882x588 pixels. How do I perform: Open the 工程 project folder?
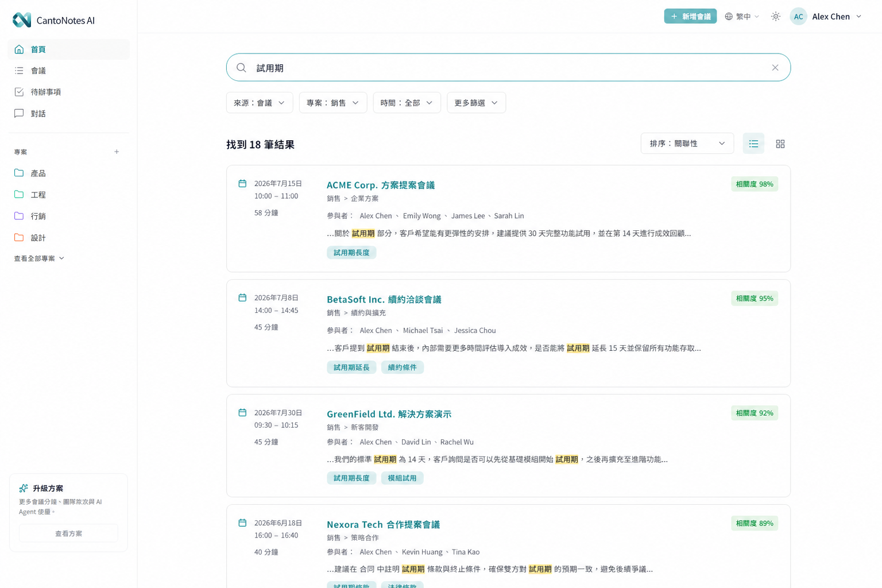(68, 195)
